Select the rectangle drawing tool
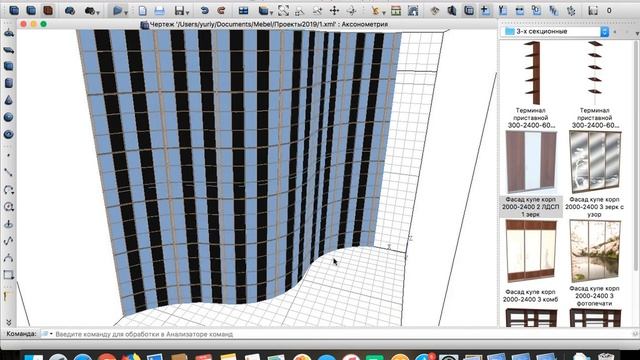 pos(9,275)
